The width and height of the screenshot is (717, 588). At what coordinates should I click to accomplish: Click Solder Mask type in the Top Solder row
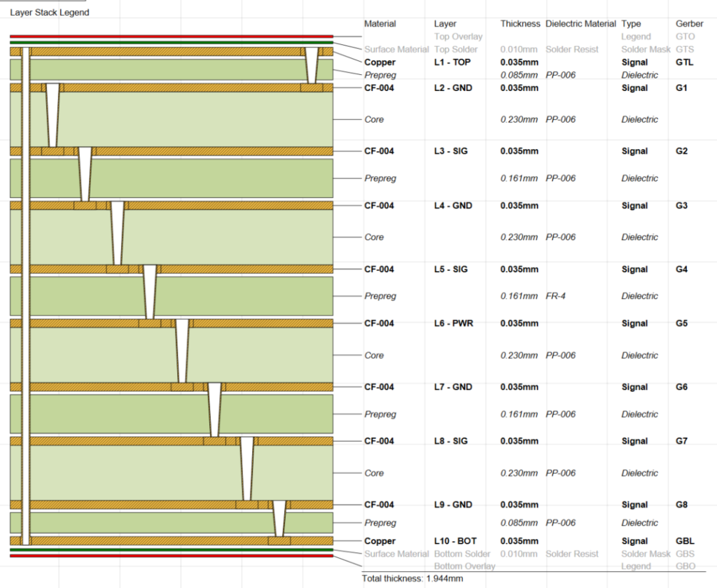[x=645, y=50]
